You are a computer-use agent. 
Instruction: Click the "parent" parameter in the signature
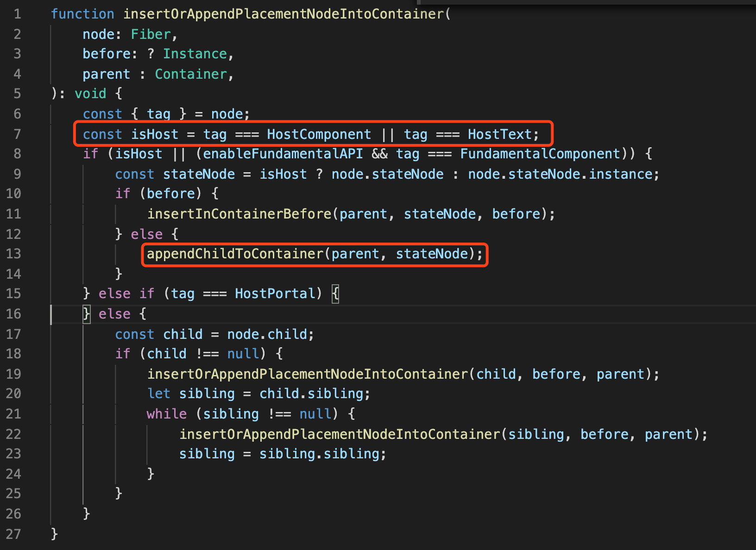107,74
